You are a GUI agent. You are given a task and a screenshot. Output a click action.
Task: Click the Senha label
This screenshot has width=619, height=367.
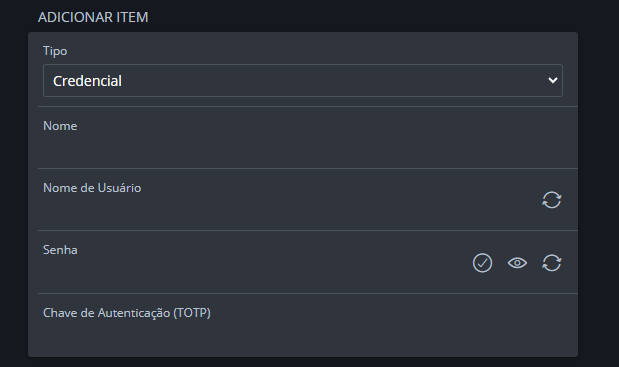click(60, 250)
